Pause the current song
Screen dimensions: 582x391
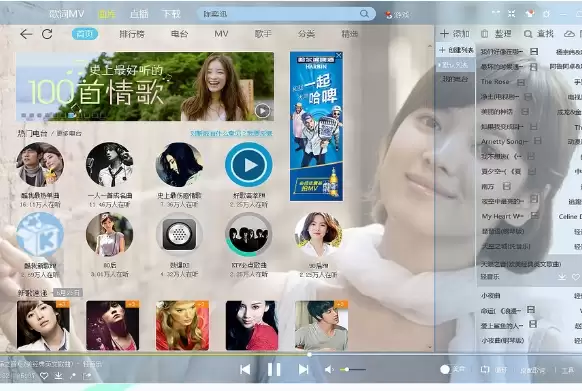[274, 369]
